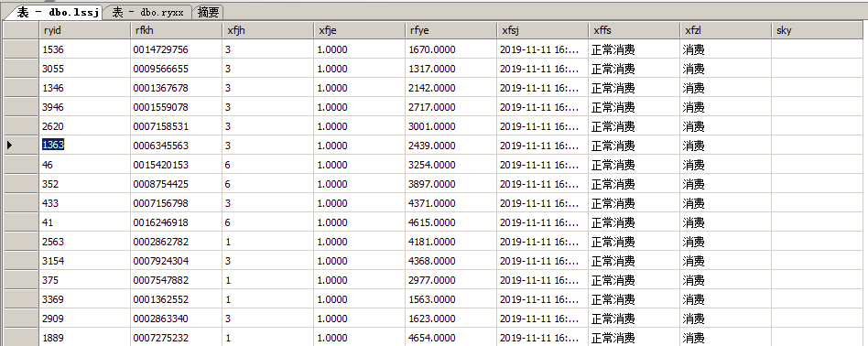Image resolution: width=868 pixels, height=346 pixels.
Task: Select the row marker with the arrow indicator
Action: (20, 145)
